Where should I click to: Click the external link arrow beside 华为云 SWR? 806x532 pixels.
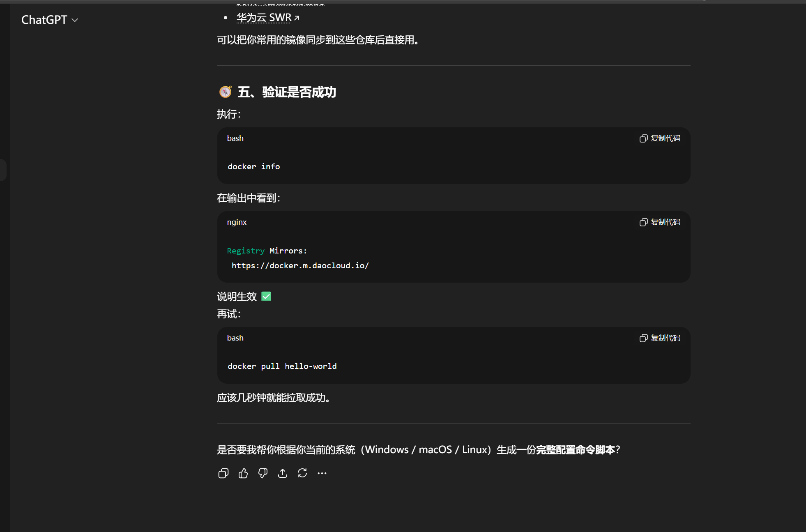[297, 18]
